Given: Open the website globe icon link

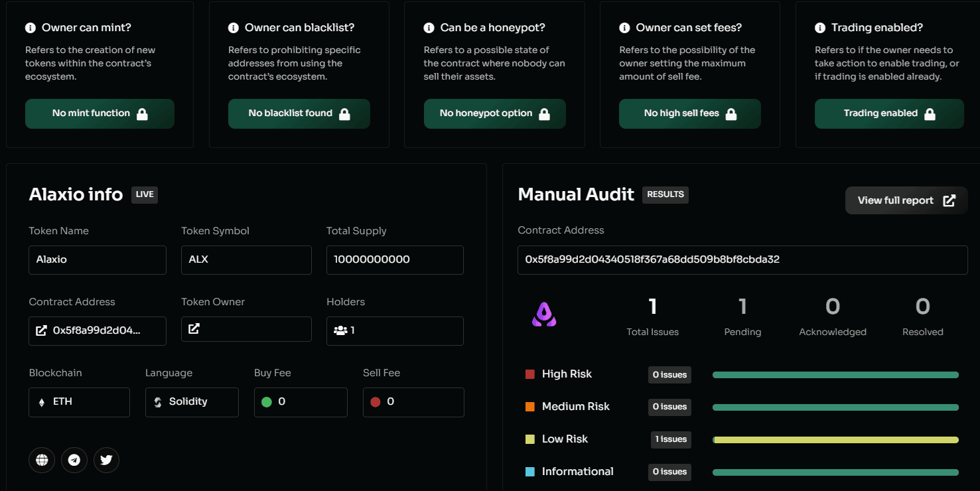Looking at the screenshot, I should (42, 460).
